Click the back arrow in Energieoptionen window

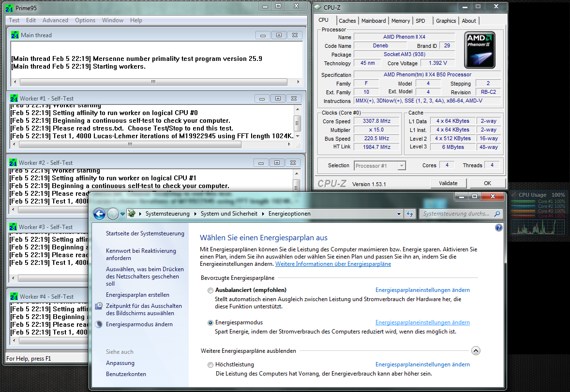(99, 214)
